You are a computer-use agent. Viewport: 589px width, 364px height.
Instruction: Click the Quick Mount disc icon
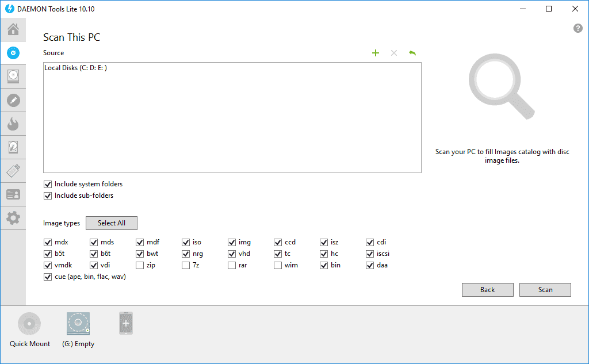[x=29, y=323]
